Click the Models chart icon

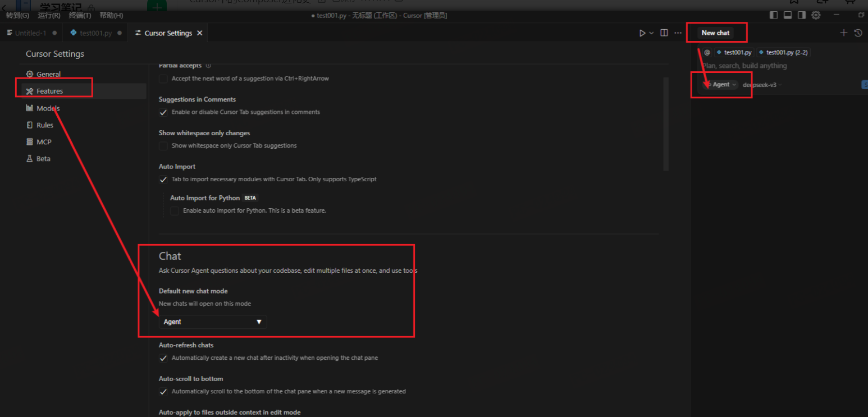click(30, 108)
